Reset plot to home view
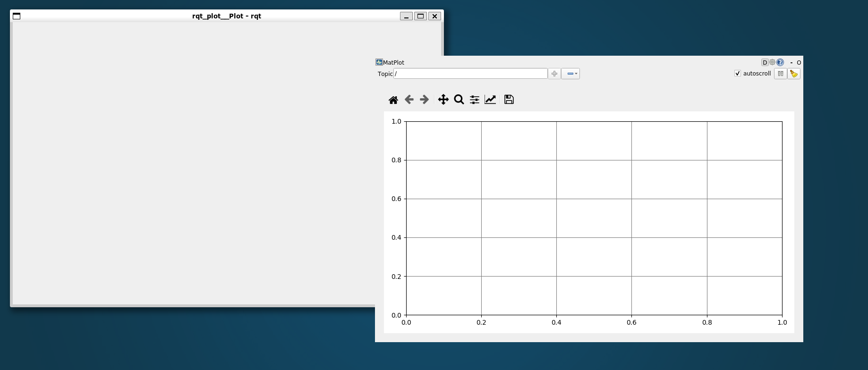868x370 pixels. pos(393,100)
